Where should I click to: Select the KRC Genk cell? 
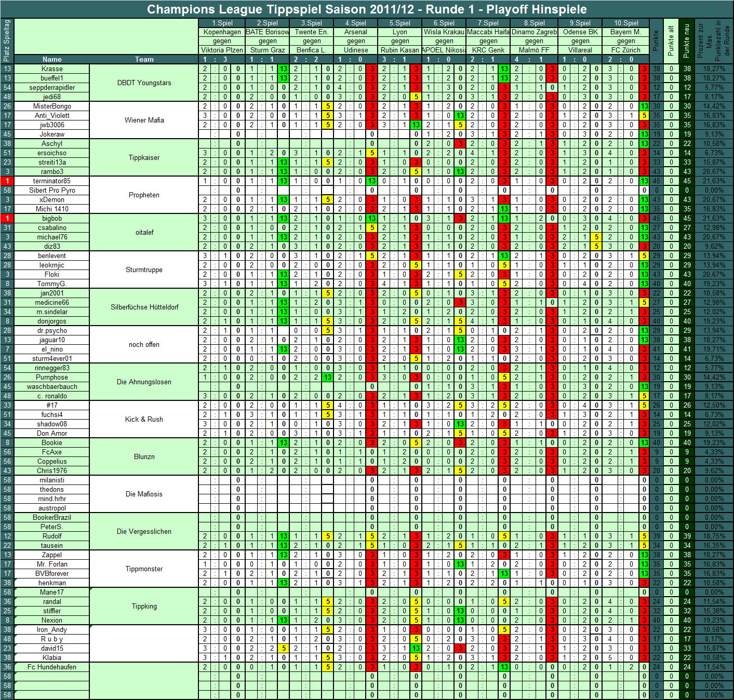pyautogui.click(x=488, y=50)
